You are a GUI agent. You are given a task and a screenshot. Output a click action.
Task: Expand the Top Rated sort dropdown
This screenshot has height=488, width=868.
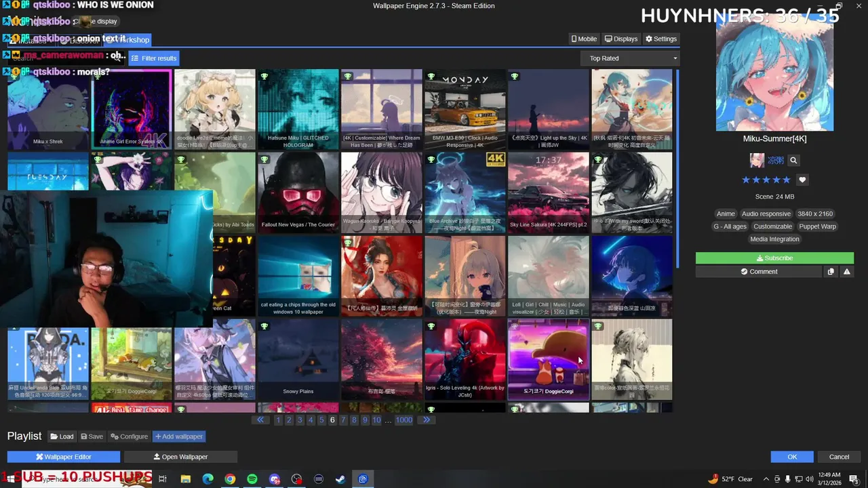[630, 58]
